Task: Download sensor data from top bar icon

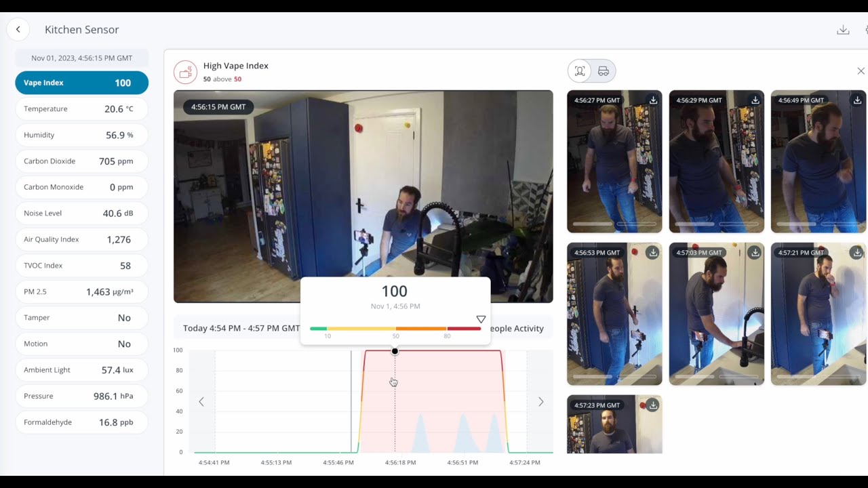Action: click(x=843, y=30)
